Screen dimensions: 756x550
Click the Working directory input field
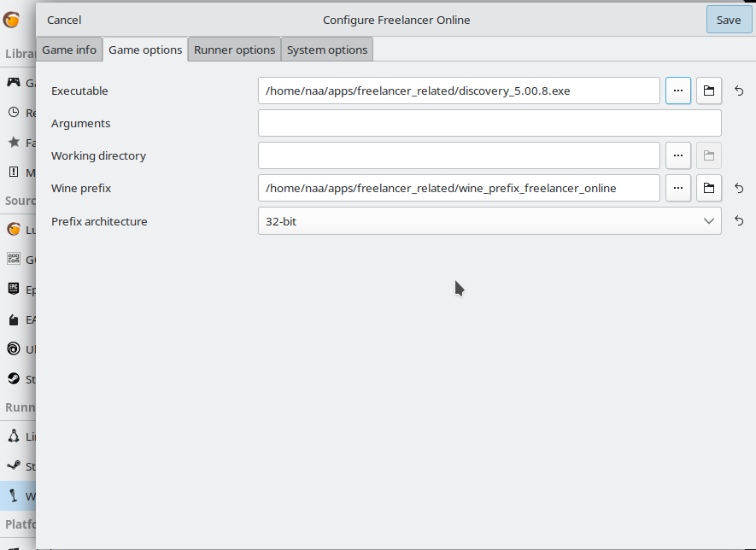coord(459,155)
